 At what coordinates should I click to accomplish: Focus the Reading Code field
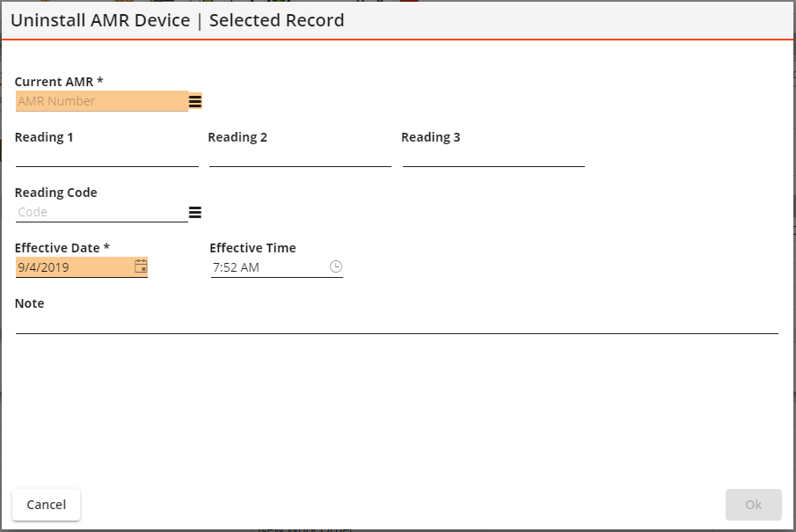(x=101, y=212)
